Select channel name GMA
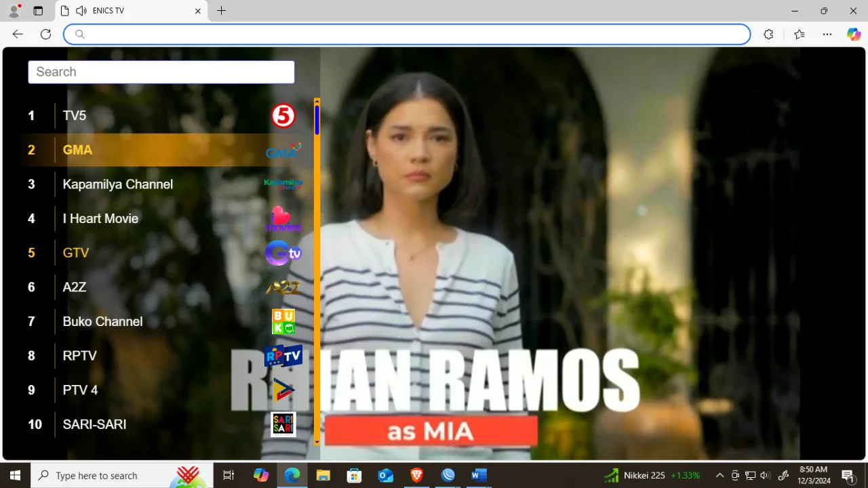The image size is (868, 488). coord(77,150)
